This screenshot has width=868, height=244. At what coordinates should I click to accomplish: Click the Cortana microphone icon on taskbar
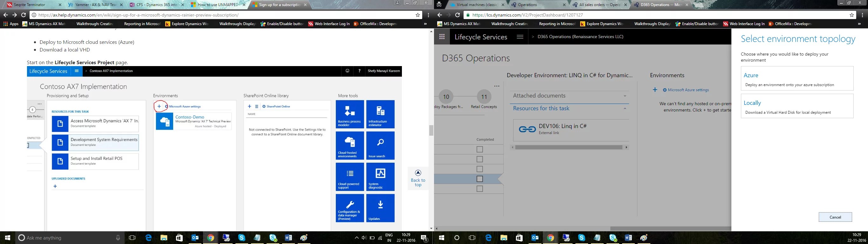pyautogui.click(x=118, y=238)
